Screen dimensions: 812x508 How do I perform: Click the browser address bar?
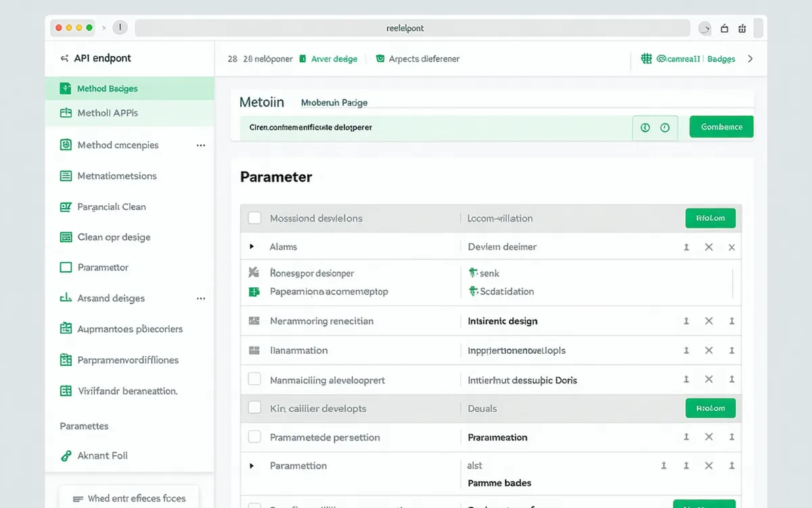click(412, 28)
